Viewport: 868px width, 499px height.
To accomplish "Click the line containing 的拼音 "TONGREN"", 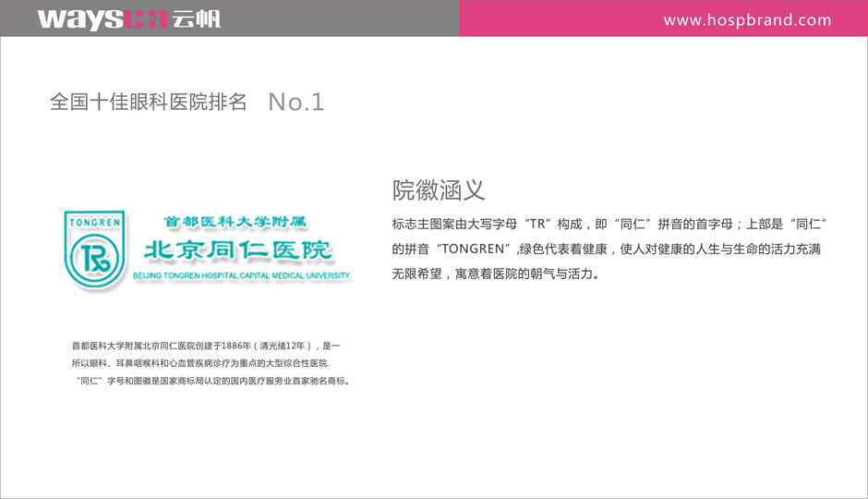I will tap(606, 249).
